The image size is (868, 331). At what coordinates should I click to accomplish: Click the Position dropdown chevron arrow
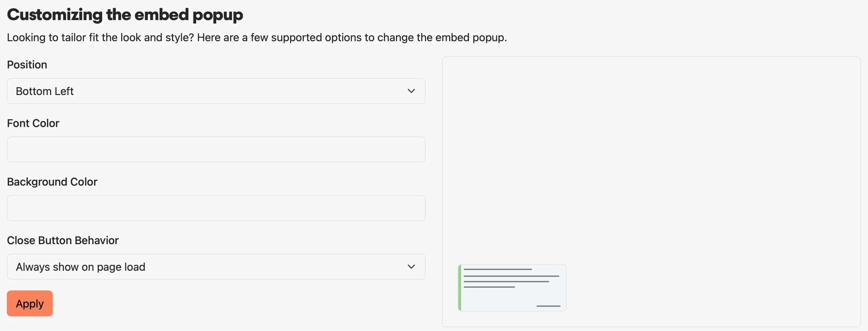[x=411, y=91]
